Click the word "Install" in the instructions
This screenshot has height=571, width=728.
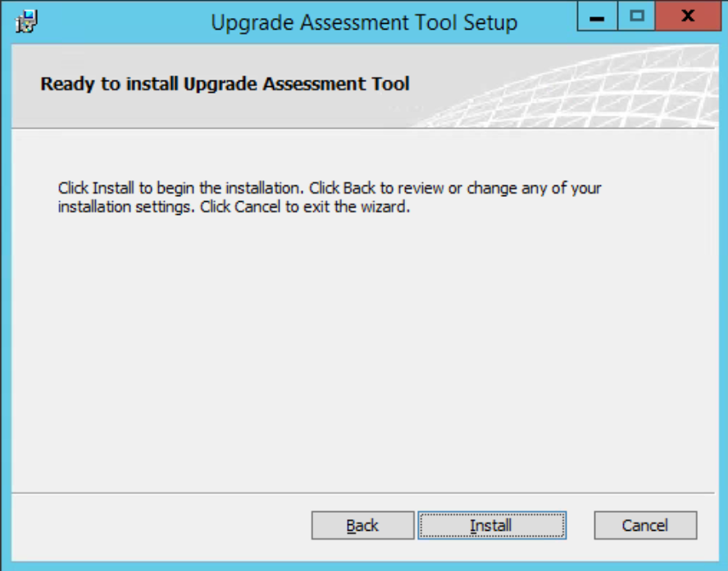click(113, 188)
